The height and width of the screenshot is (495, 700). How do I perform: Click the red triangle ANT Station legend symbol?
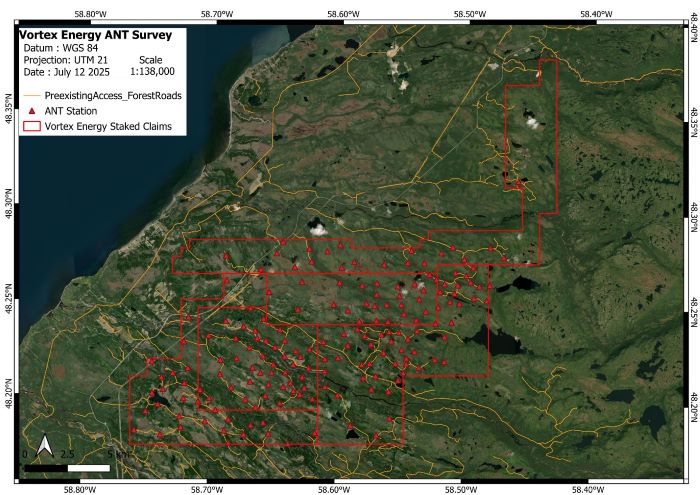pos(31,111)
